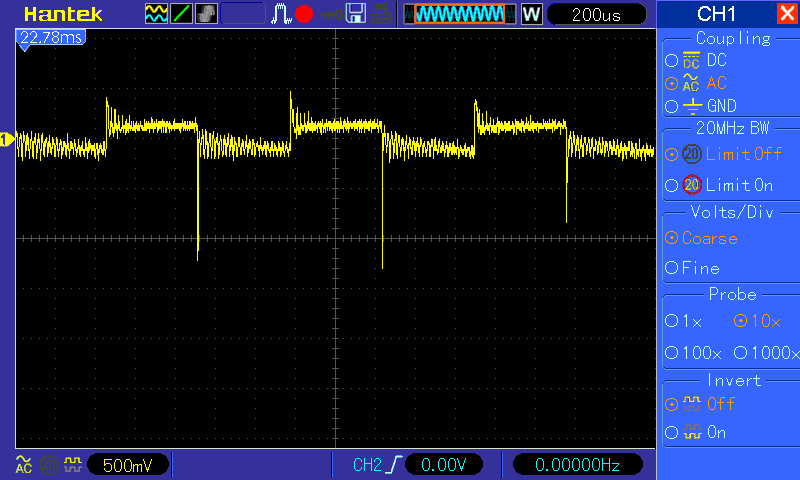Image resolution: width=800 pixels, height=480 pixels.
Task: Click the 0.00000Hz frequency counter readout
Action: tap(577, 465)
